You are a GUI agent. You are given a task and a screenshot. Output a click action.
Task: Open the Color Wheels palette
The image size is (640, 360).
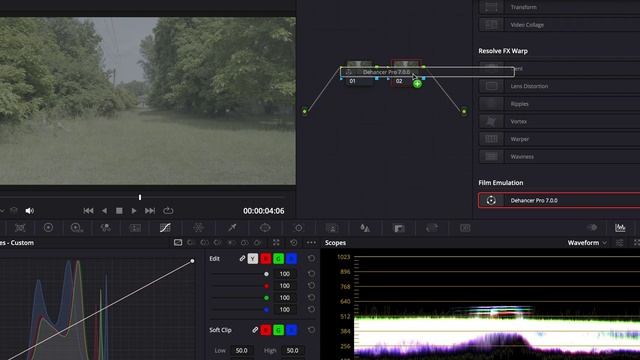[48, 228]
